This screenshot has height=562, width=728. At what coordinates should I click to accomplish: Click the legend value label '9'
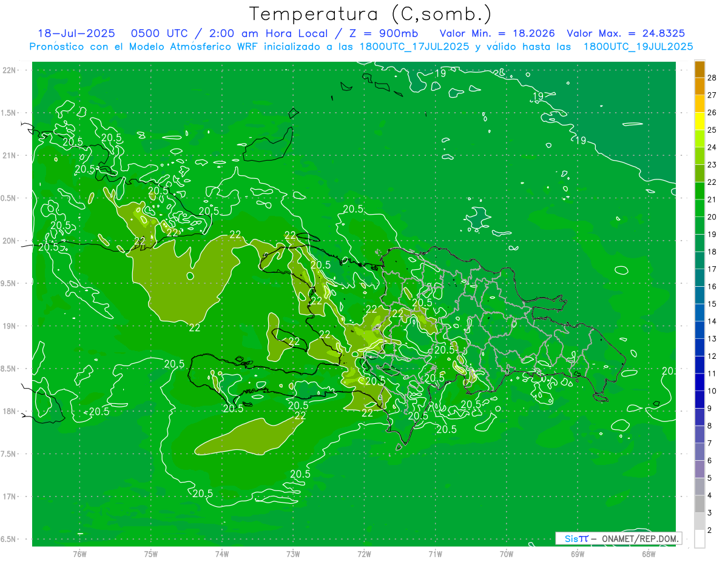tap(710, 409)
